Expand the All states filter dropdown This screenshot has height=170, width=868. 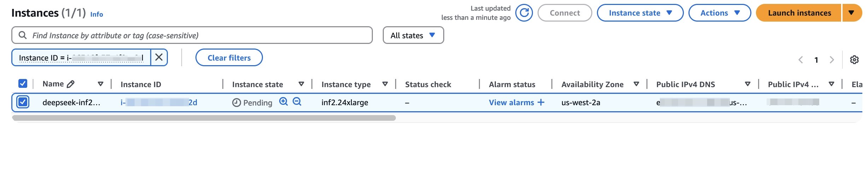pos(413,35)
